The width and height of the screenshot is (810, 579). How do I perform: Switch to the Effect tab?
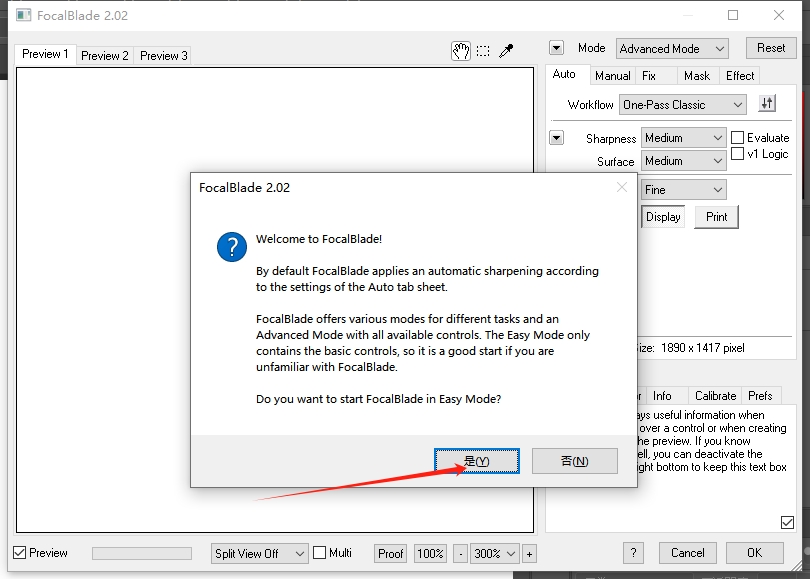click(740, 76)
